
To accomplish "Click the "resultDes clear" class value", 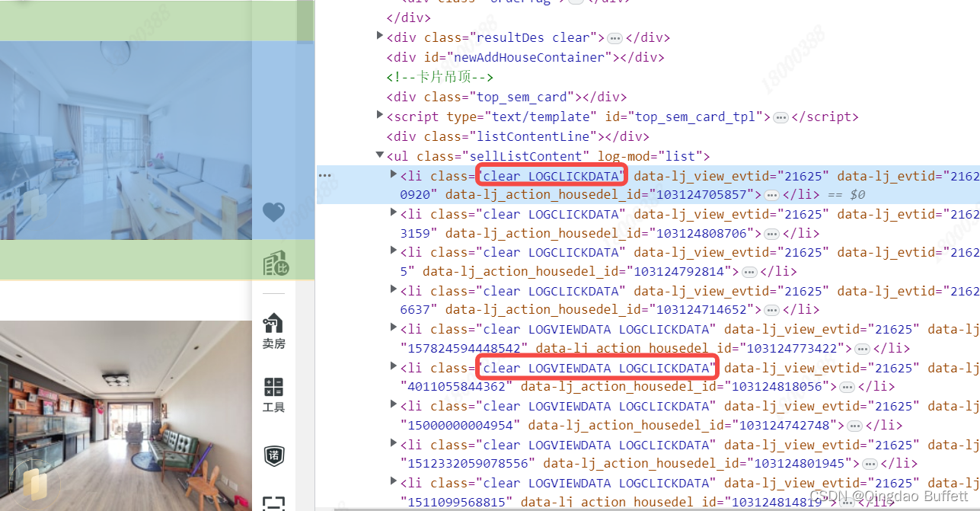I will 533,37.
